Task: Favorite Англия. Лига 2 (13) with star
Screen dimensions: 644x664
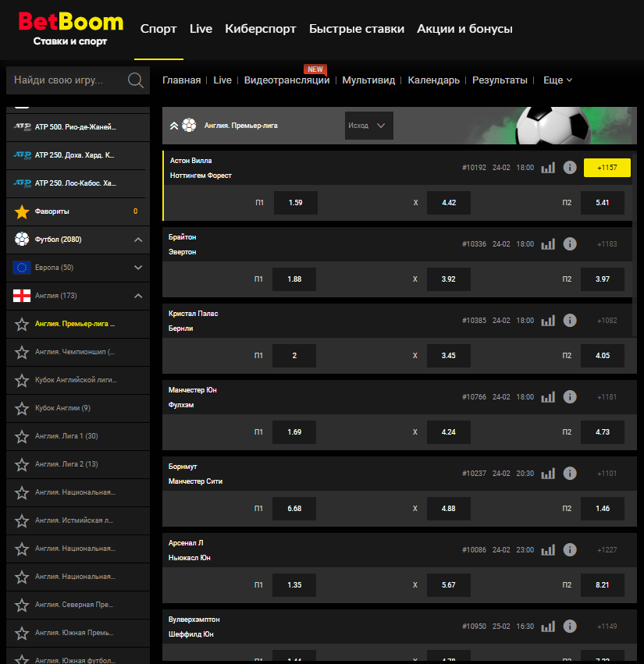Action: [22, 464]
